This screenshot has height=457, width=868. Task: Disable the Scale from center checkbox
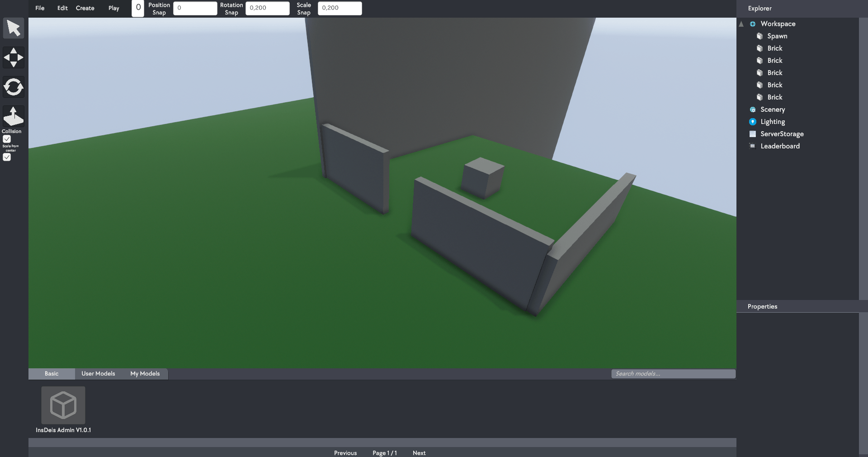click(x=7, y=157)
